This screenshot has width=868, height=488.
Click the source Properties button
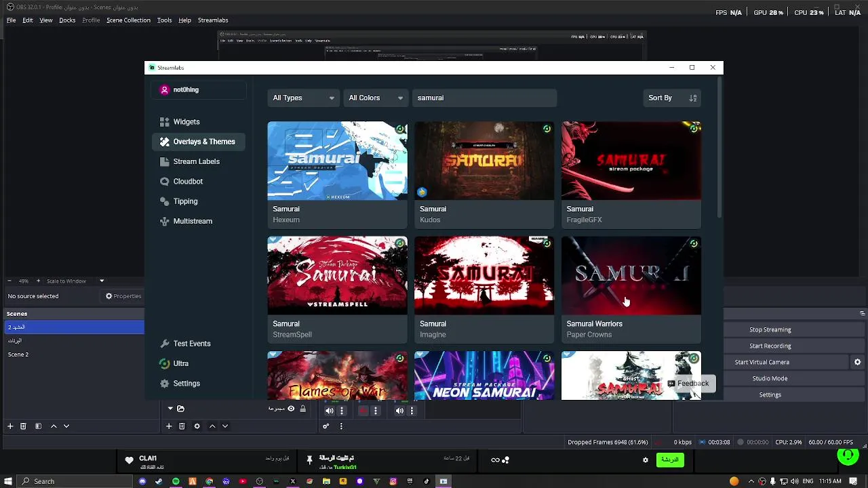click(x=123, y=296)
